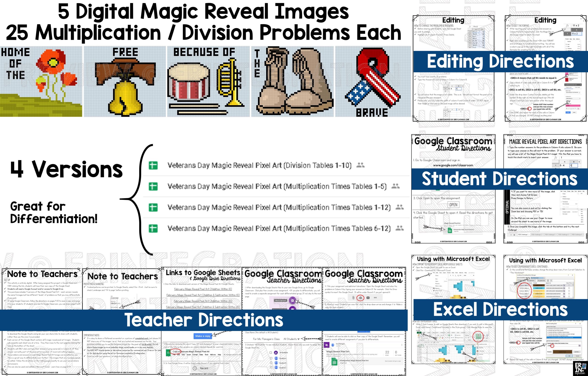Check the All students checkbox
This screenshot has height=376, width=588.
pos(271,353)
